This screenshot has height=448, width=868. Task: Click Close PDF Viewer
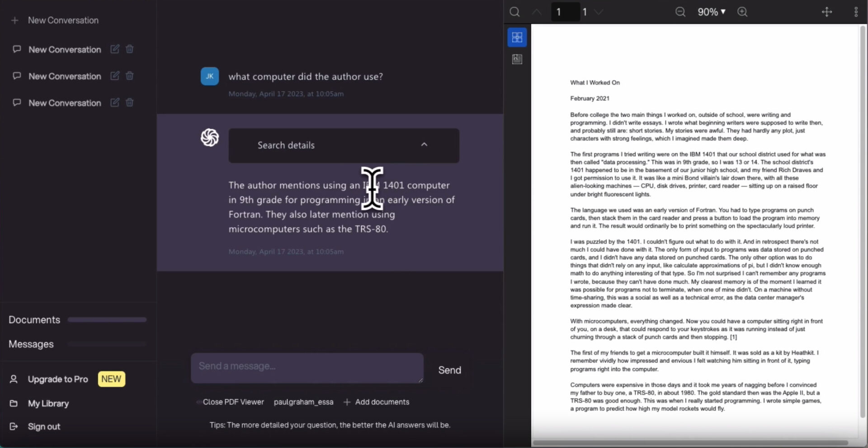click(x=233, y=402)
